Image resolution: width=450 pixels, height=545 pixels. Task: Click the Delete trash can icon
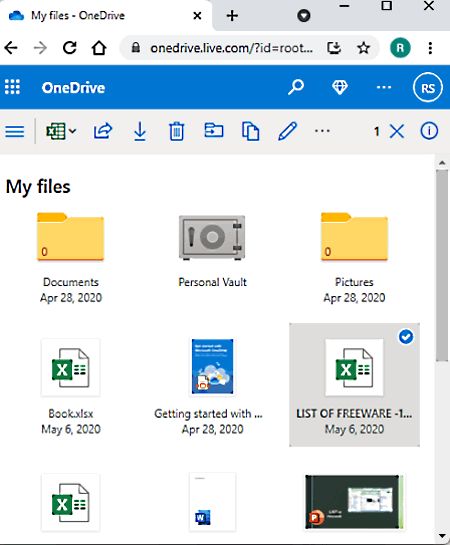[x=177, y=131]
